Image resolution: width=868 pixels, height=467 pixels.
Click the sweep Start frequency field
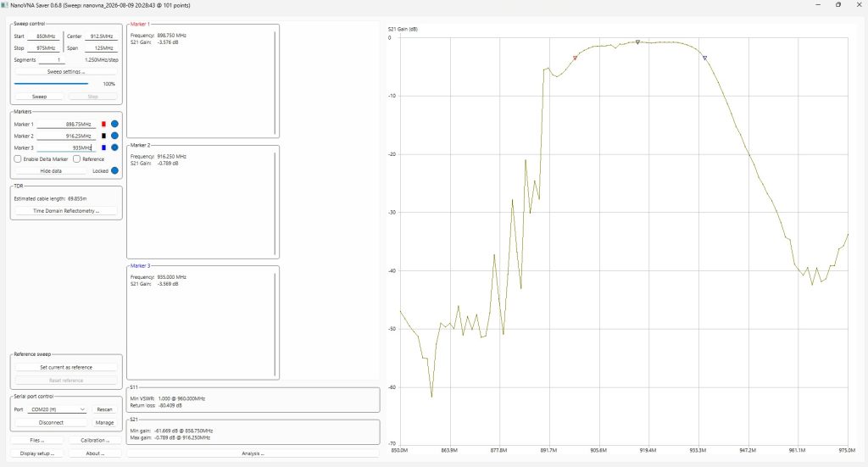coord(43,36)
